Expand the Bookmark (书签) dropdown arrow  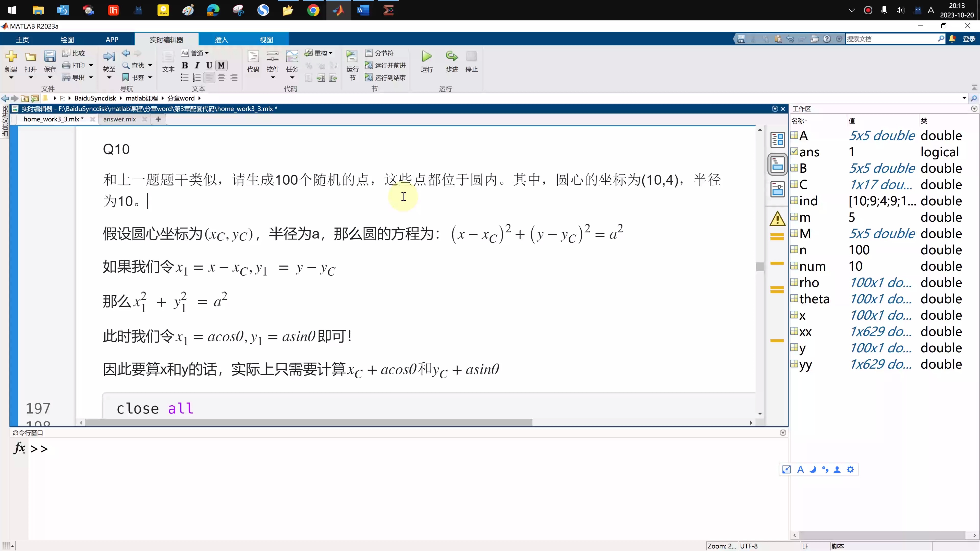150,78
